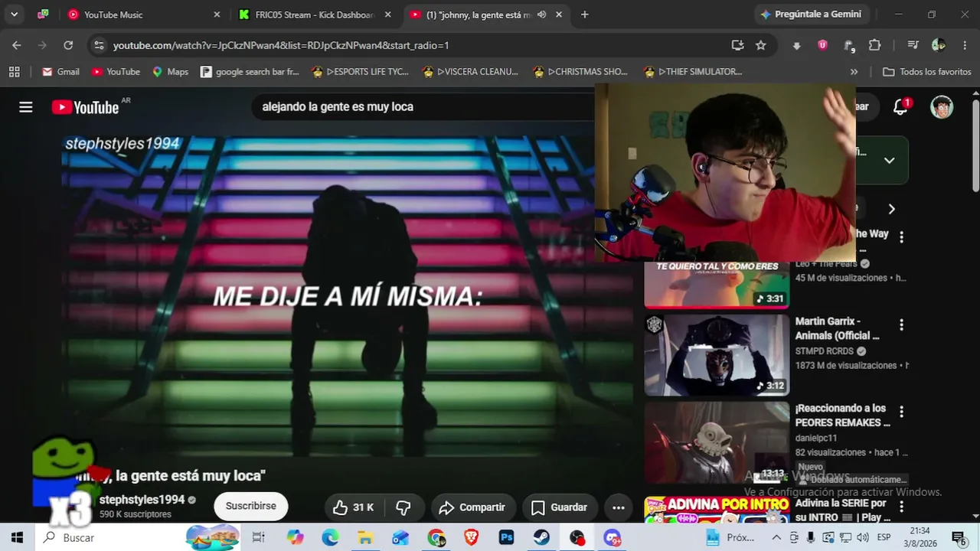Open the Chrome extensions puzzle menu
The width and height of the screenshot is (980, 551).
pos(874,45)
